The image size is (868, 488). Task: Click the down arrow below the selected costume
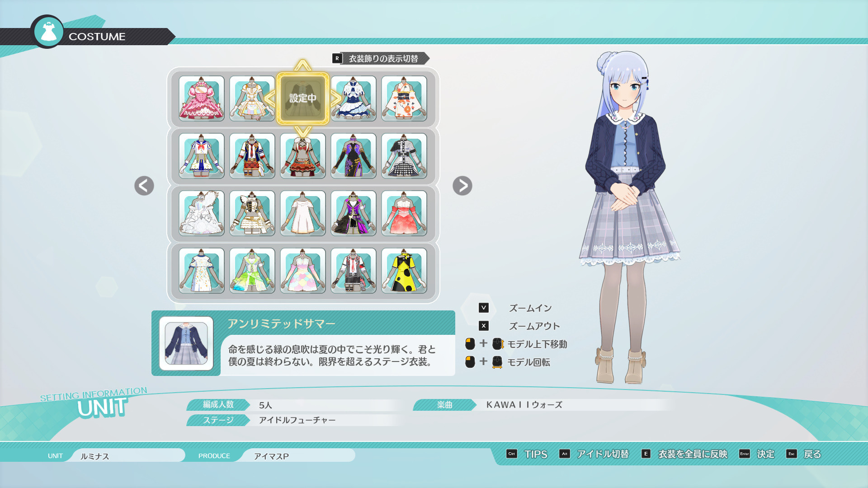coord(302,131)
